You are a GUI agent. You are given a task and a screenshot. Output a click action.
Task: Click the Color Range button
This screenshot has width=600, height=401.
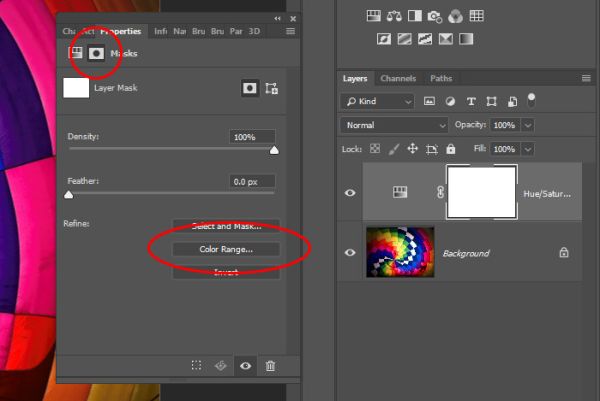226,249
